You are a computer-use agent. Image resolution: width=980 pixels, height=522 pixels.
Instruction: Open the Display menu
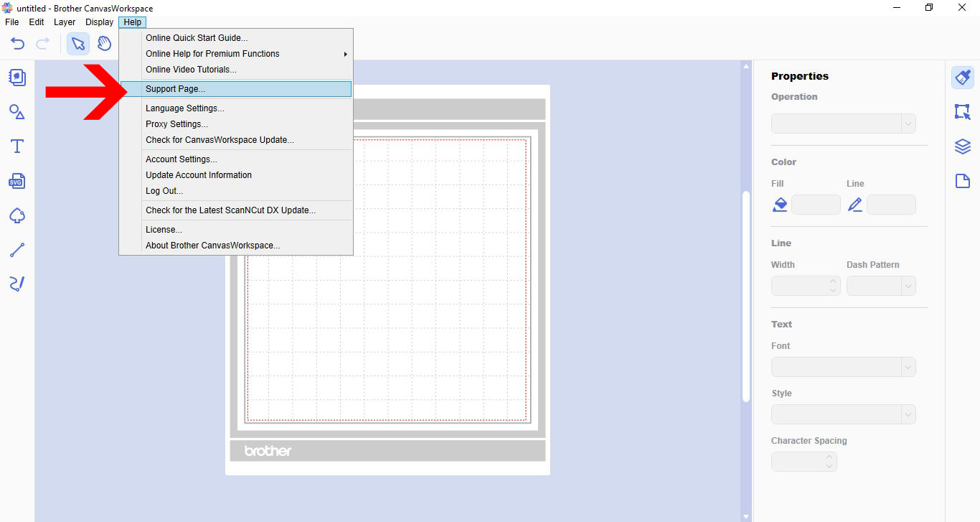(99, 22)
